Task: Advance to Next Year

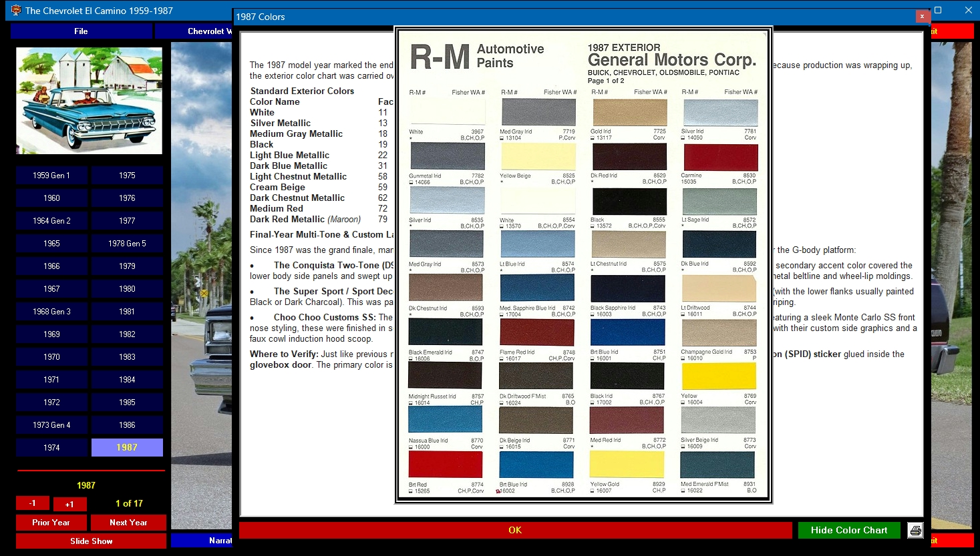Action: tap(128, 523)
